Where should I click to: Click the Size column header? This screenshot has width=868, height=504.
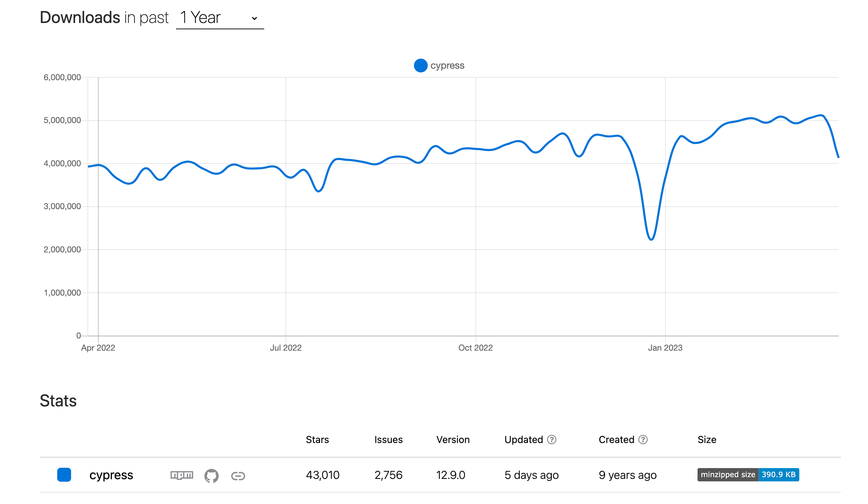(707, 440)
